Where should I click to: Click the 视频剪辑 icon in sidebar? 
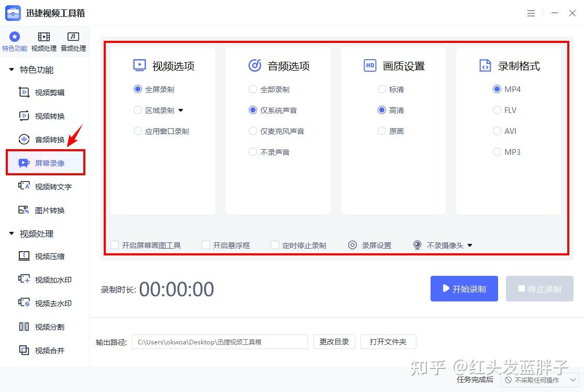pyautogui.click(x=24, y=93)
